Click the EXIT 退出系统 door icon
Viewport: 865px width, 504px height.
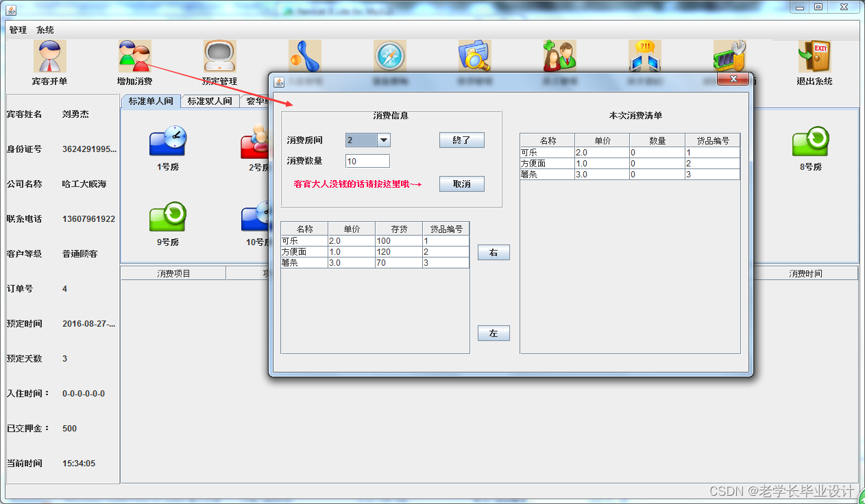point(813,56)
